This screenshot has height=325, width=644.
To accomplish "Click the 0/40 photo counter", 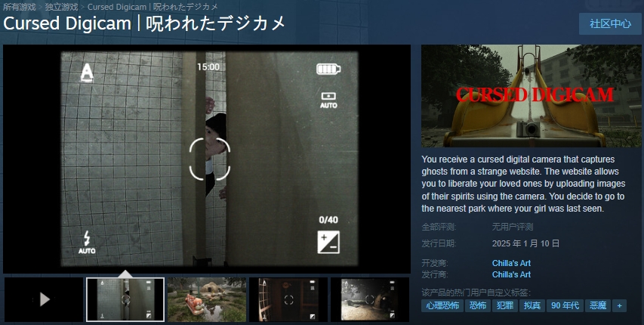I will [328, 220].
